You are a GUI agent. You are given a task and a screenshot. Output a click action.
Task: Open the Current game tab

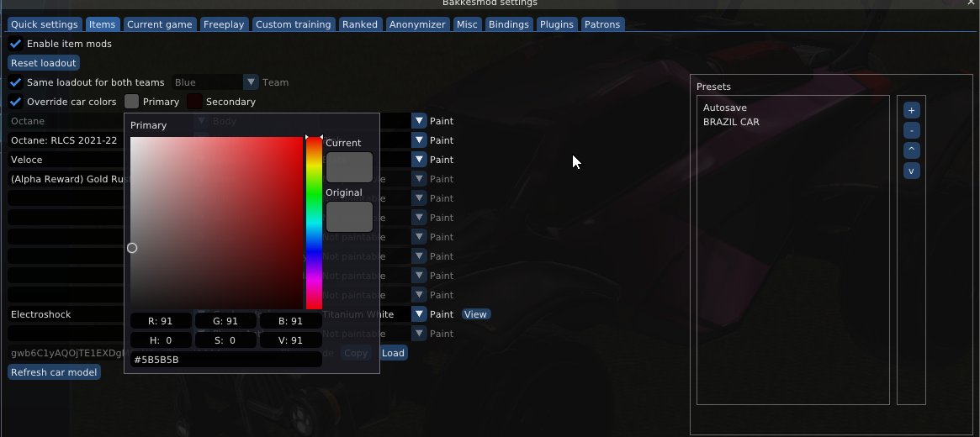[x=159, y=24]
